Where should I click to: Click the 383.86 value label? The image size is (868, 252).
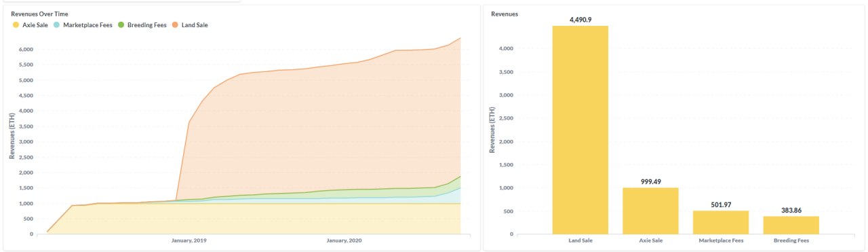791,211
